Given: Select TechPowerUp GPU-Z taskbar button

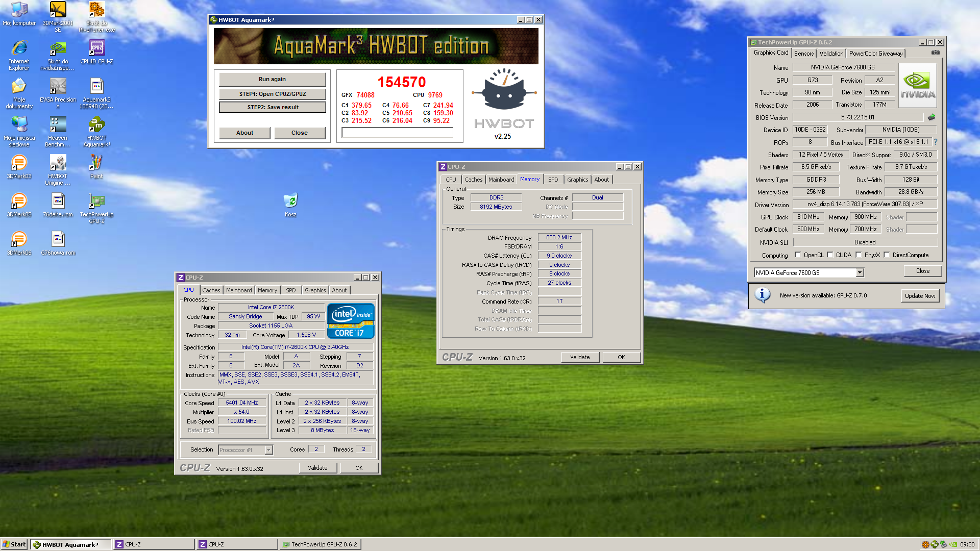Looking at the screenshot, I should click(x=320, y=544).
